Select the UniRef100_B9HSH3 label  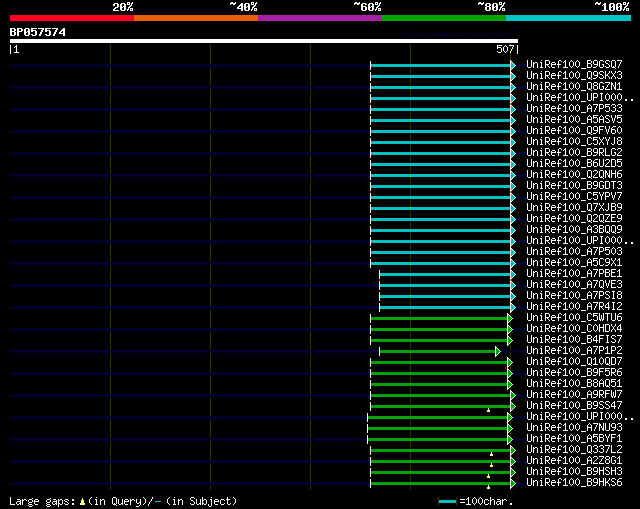pyautogui.click(x=574, y=472)
